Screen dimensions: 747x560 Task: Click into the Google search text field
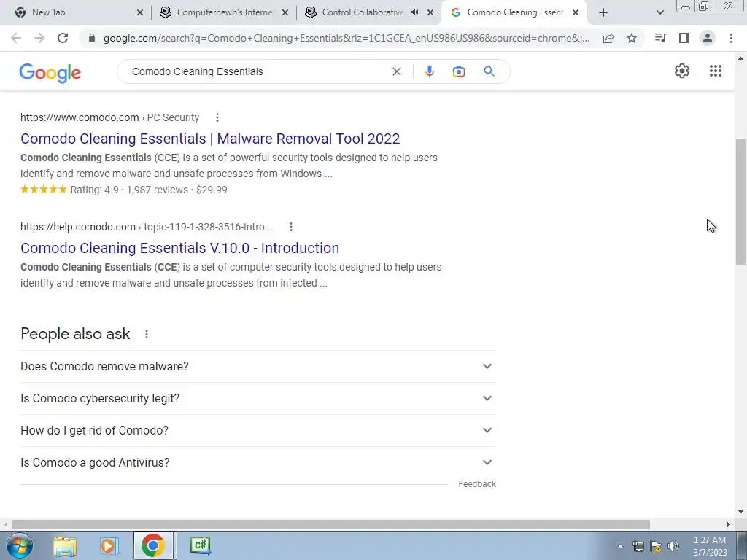pyautogui.click(x=258, y=71)
